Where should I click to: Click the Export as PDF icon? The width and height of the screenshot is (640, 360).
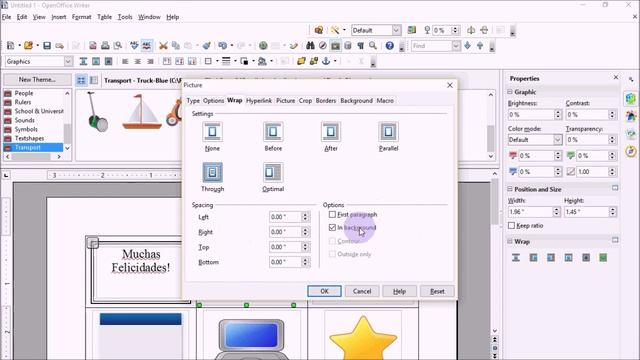point(93,46)
